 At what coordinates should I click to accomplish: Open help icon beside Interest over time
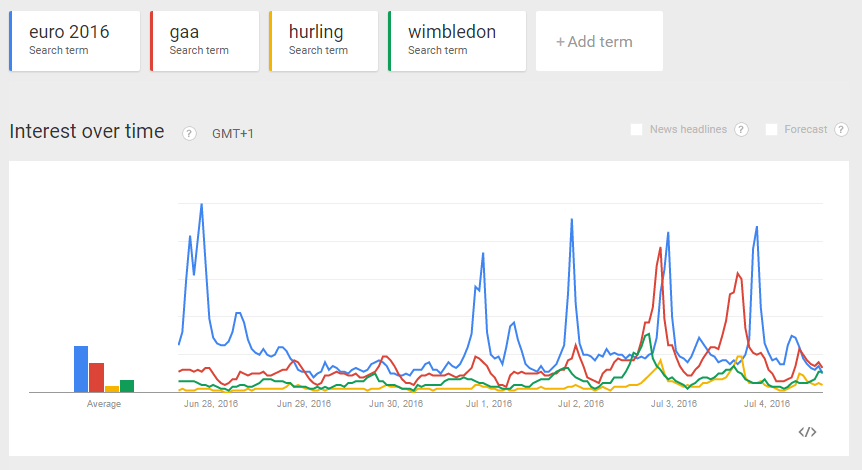[189, 133]
